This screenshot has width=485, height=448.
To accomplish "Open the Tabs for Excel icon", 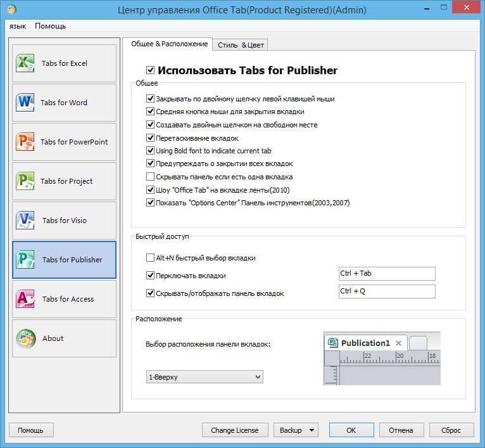I will (26, 63).
